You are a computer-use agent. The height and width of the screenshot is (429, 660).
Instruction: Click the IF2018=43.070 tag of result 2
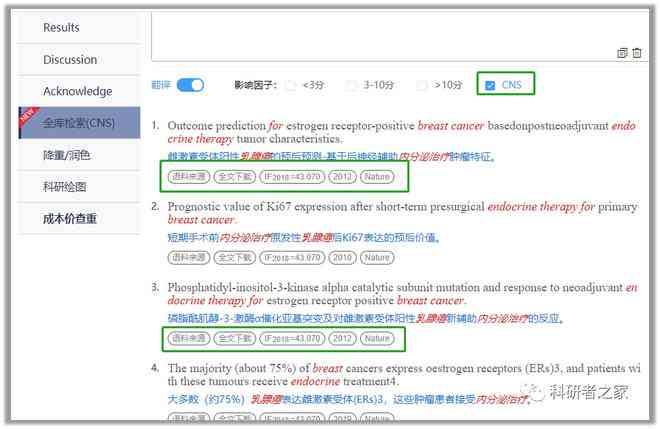292,258
